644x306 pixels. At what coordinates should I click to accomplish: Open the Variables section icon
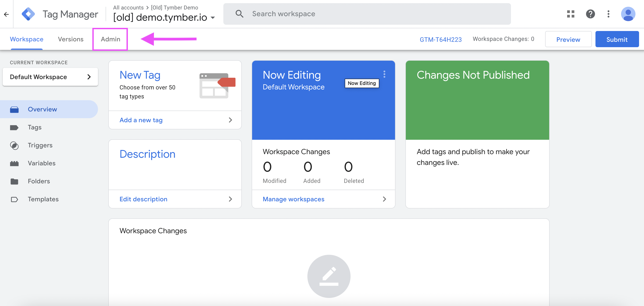[14, 163]
